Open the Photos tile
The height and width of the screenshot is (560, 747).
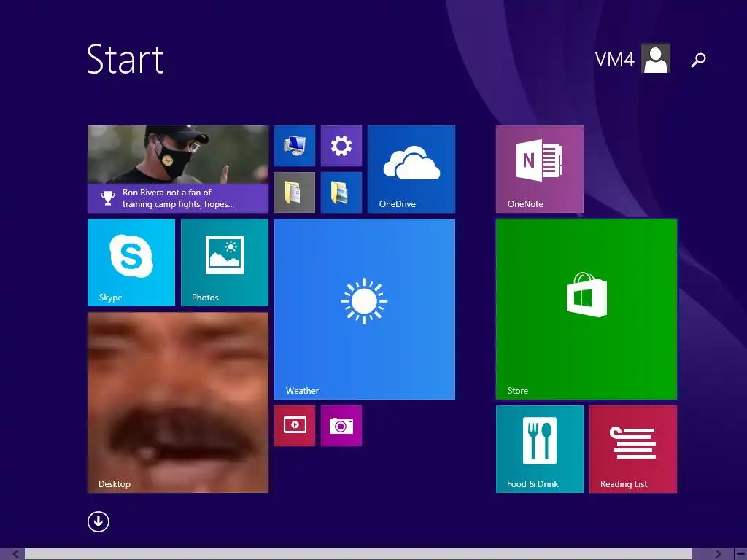[x=225, y=262]
